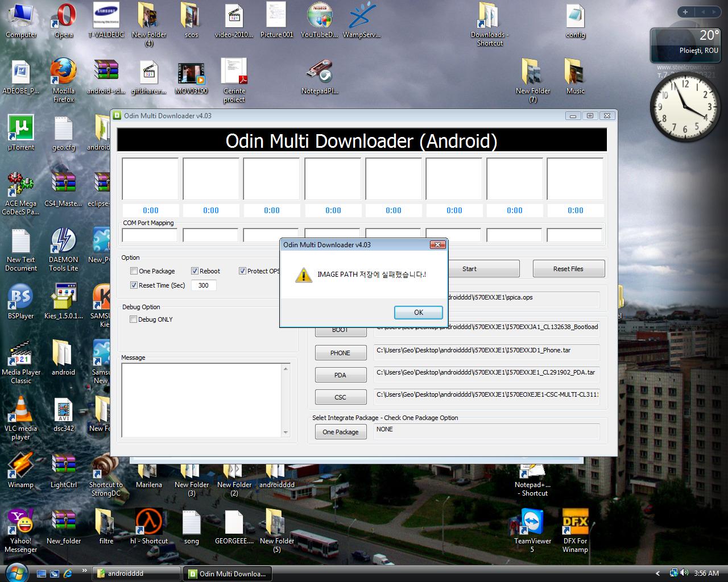Toggle Reset Time (Sec) checkbox

click(134, 285)
